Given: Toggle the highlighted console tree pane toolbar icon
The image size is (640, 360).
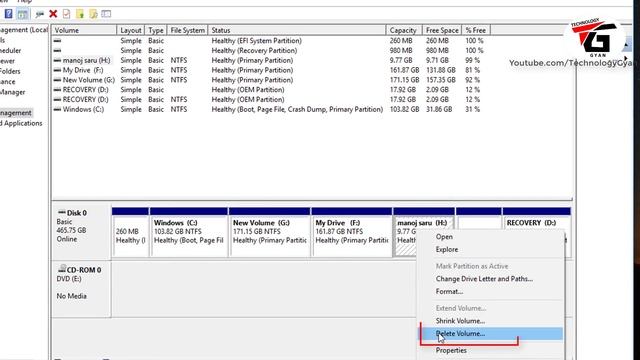Looking at the screenshot, I should (22, 14).
